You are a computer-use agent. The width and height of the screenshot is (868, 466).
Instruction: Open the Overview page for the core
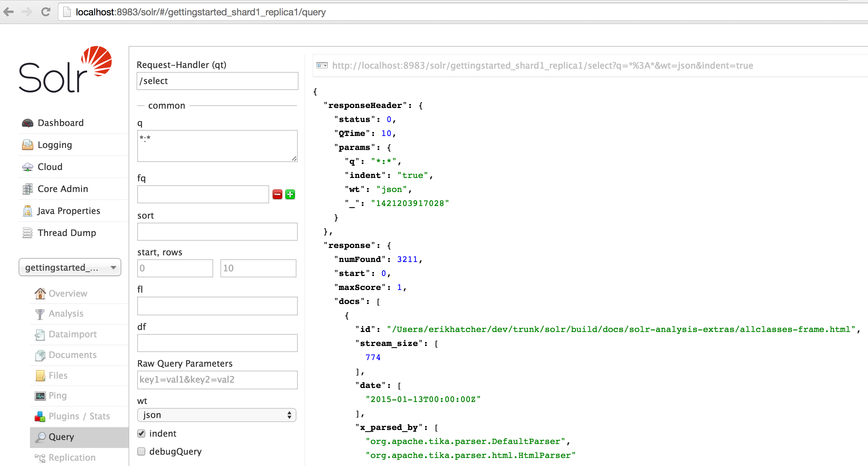pos(68,293)
